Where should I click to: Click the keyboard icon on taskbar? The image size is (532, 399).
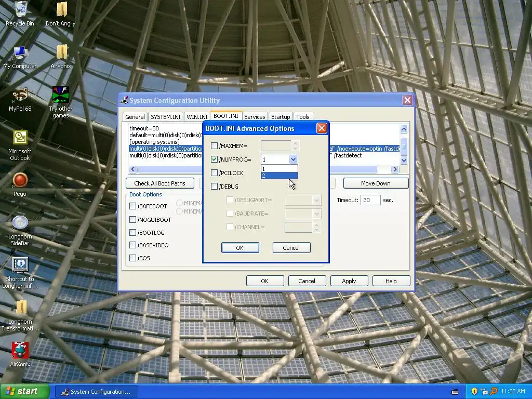pyautogui.click(x=455, y=392)
